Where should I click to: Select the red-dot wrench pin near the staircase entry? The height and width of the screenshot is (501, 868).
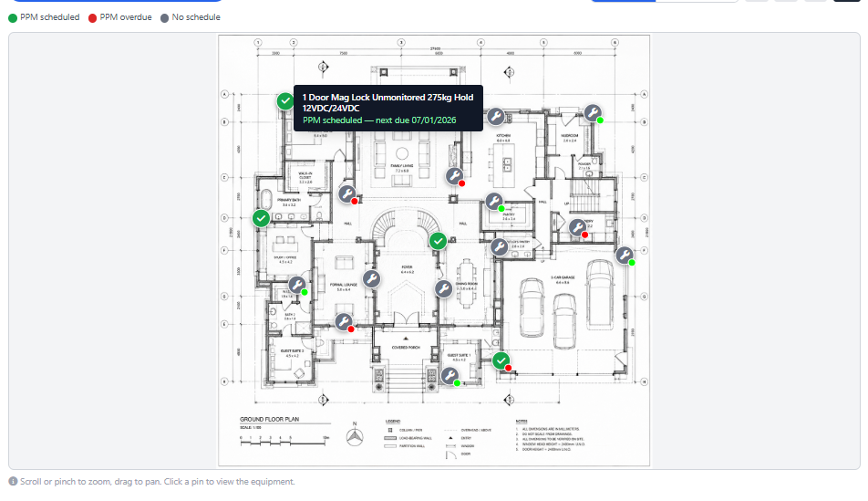tap(578, 227)
